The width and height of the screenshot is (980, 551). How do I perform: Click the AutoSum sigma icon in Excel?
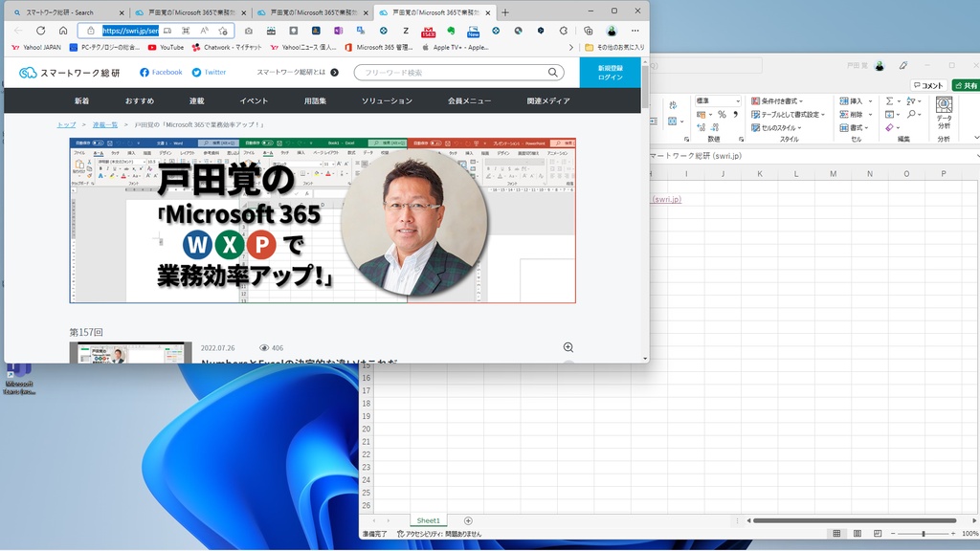[889, 101]
